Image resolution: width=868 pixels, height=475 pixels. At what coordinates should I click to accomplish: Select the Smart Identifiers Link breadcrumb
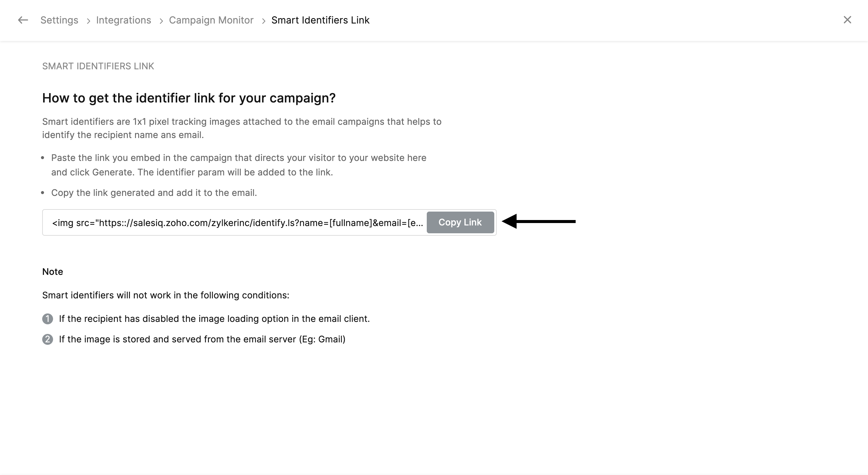point(320,20)
